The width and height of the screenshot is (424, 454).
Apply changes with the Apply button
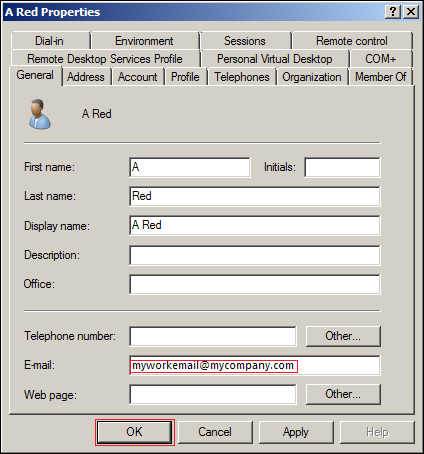(x=296, y=432)
